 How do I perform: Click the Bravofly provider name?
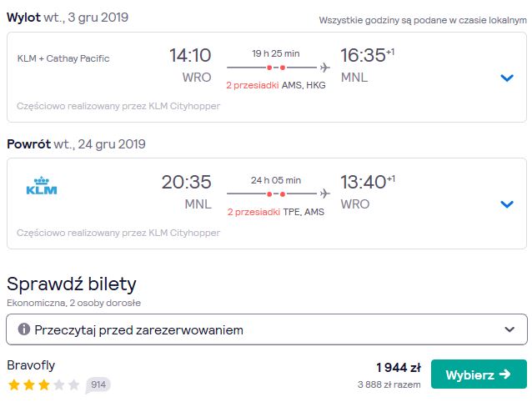click(31, 365)
